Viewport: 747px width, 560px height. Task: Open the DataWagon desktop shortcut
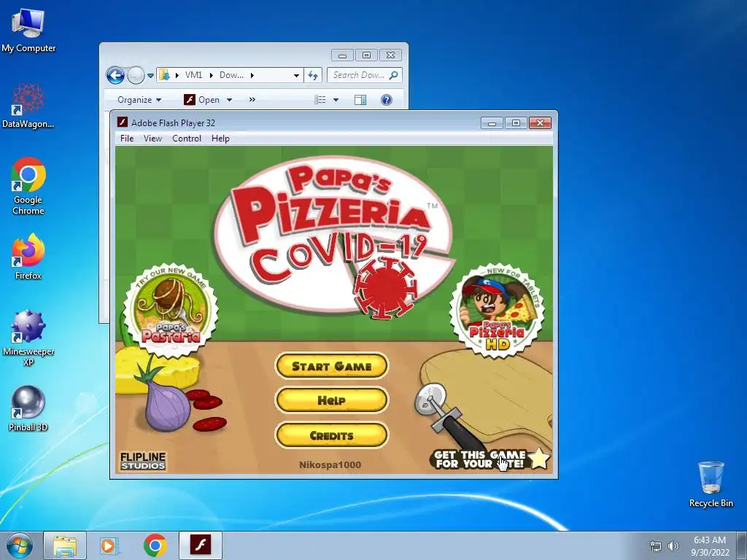coord(28,106)
